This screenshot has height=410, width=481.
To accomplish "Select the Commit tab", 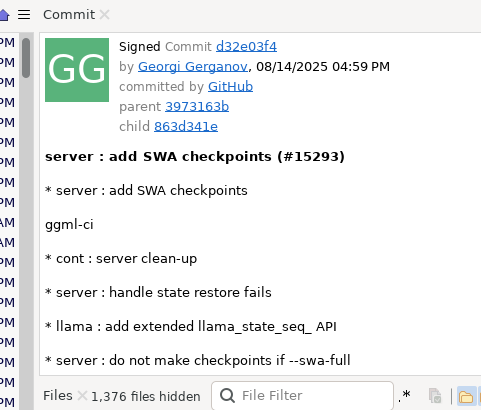I will tap(69, 15).
